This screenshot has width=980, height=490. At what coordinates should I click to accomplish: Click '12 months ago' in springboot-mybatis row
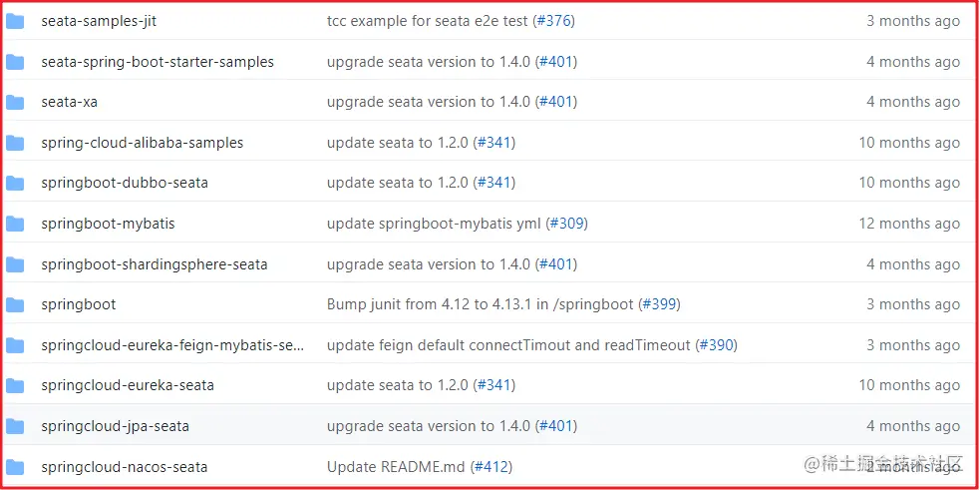(909, 224)
